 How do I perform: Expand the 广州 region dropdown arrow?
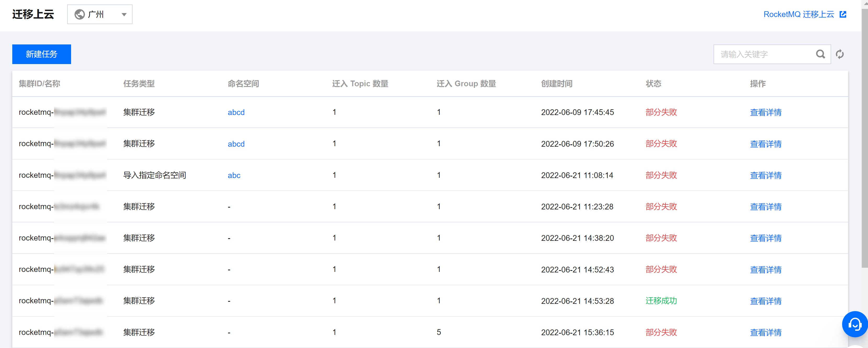pos(124,14)
